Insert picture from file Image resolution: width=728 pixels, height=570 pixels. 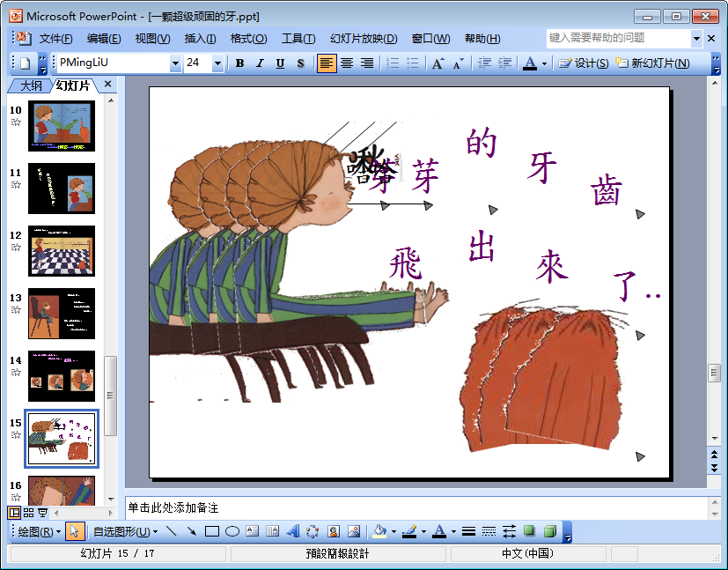pyautogui.click(x=354, y=531)
